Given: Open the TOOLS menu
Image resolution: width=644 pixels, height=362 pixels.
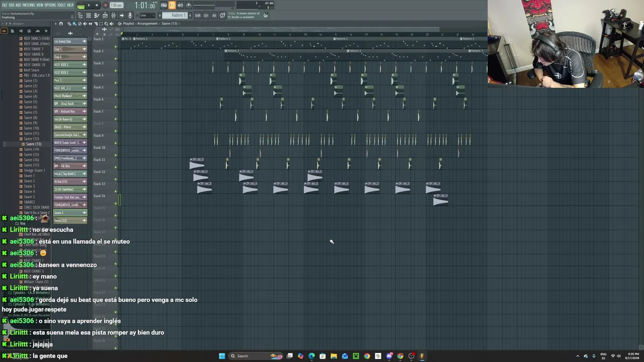Looking at the screenshot, I should tap(61, 5).
